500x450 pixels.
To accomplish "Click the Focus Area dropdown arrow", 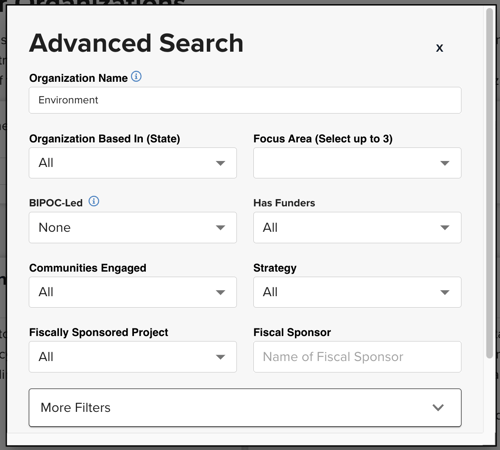I will click(445, 163).
